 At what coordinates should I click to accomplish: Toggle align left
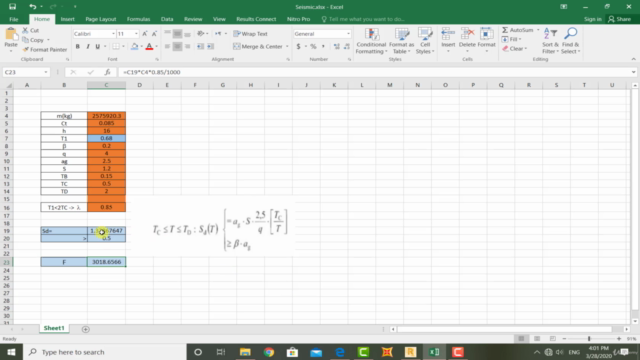pyautogui.click(x=167, y=47)
